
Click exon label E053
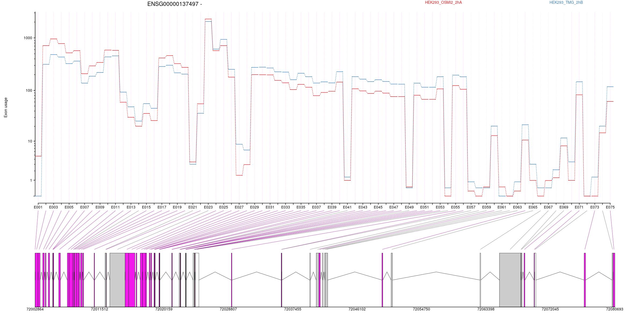tap(440, 207)
